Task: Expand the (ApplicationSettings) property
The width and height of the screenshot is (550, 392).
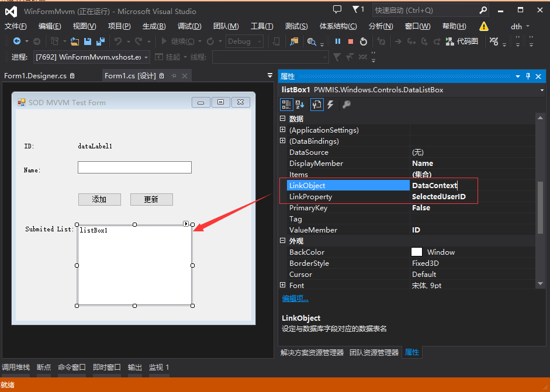Action: pos(283,130)
